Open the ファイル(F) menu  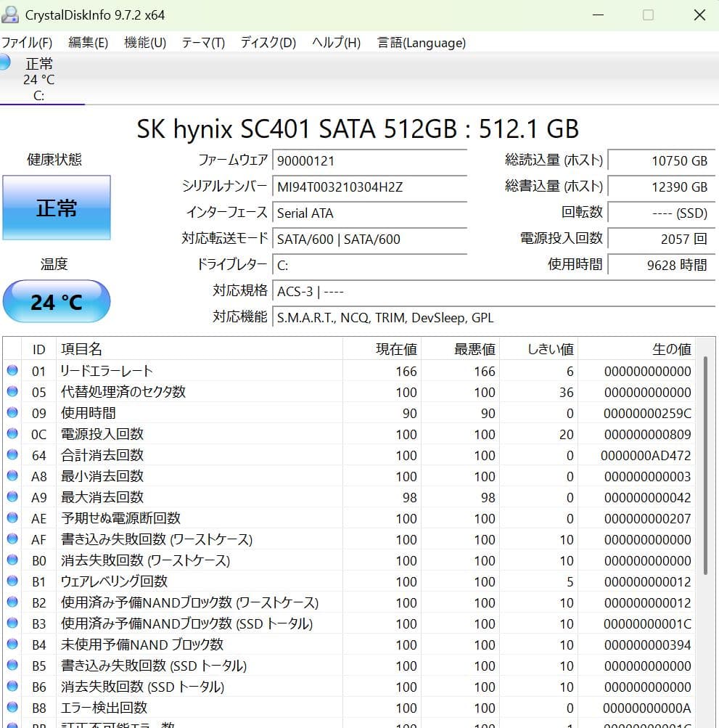coord(28,43)
